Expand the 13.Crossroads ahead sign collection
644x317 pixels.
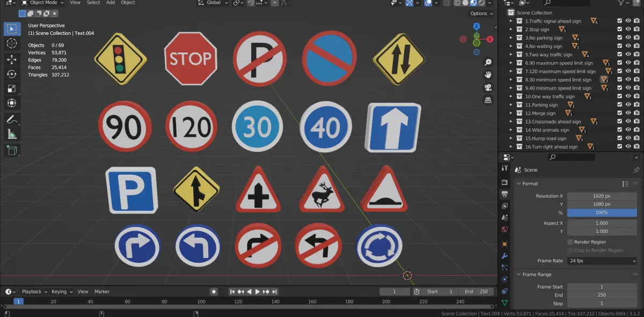pyautogui.click(x=511, y=122)
